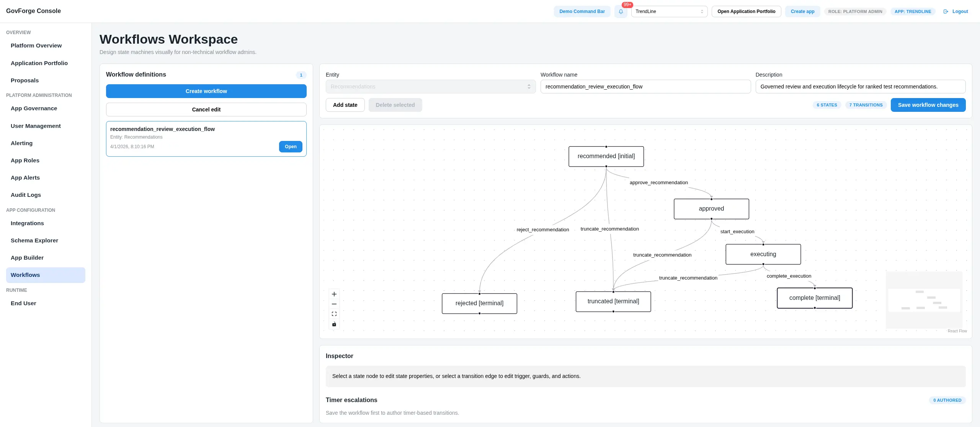
Task: Select Workflows sidebar item
Action: (46, 275)
